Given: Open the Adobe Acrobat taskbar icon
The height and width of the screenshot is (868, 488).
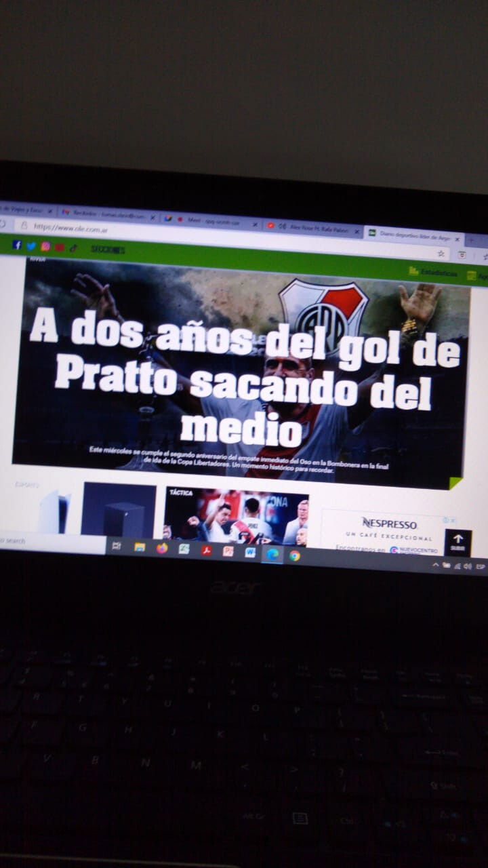Looking at the screenshot, I should pyautogui.click(x=206, y=551).
